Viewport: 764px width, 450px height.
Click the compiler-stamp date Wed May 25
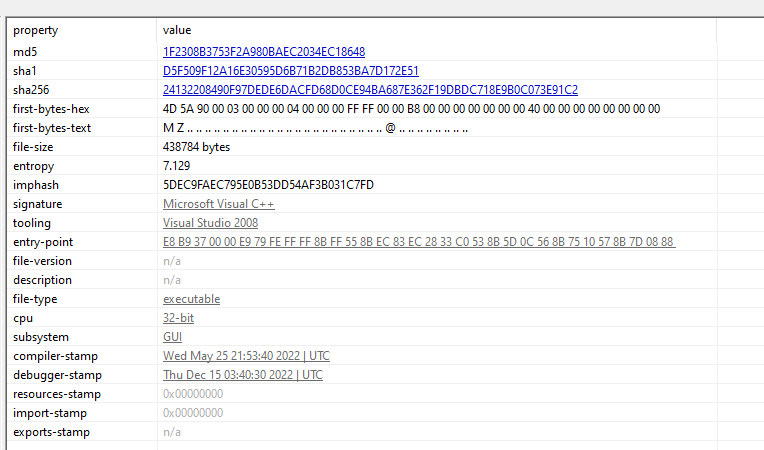(x=246, y=356)
